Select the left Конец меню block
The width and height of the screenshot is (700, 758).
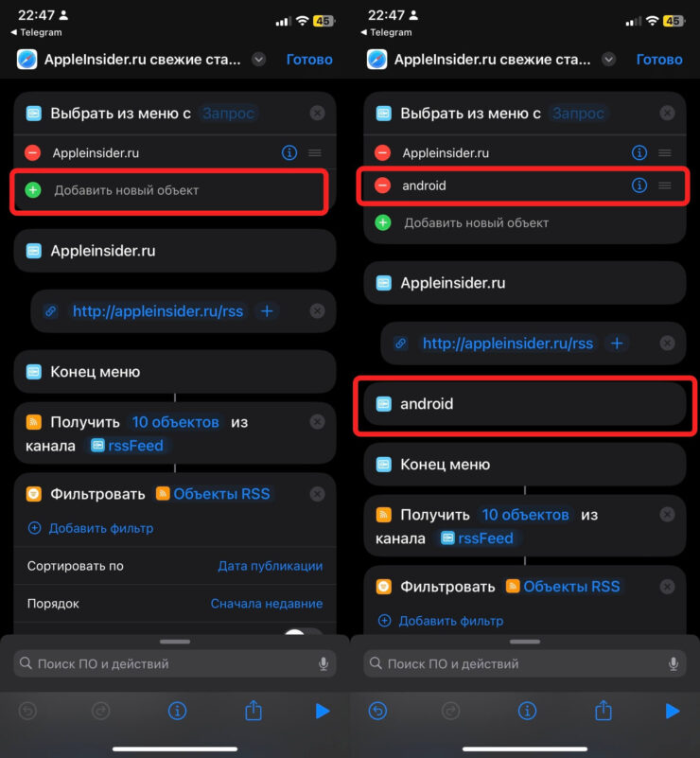pyautogui.click(x=175, y=372)
